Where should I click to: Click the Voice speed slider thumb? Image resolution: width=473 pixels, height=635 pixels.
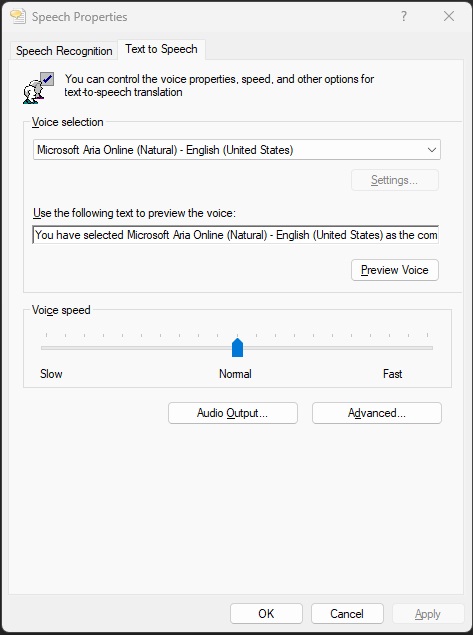click(237, 347)
